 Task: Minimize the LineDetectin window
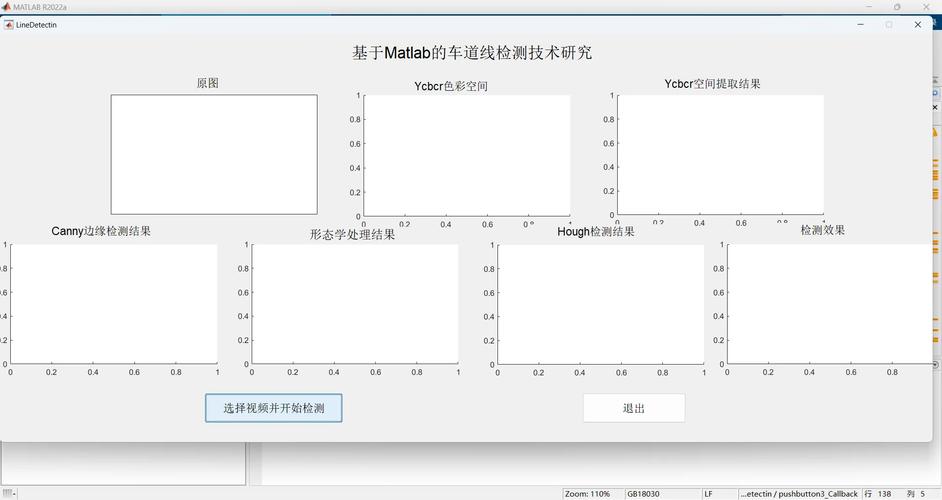tap(860, 25)
